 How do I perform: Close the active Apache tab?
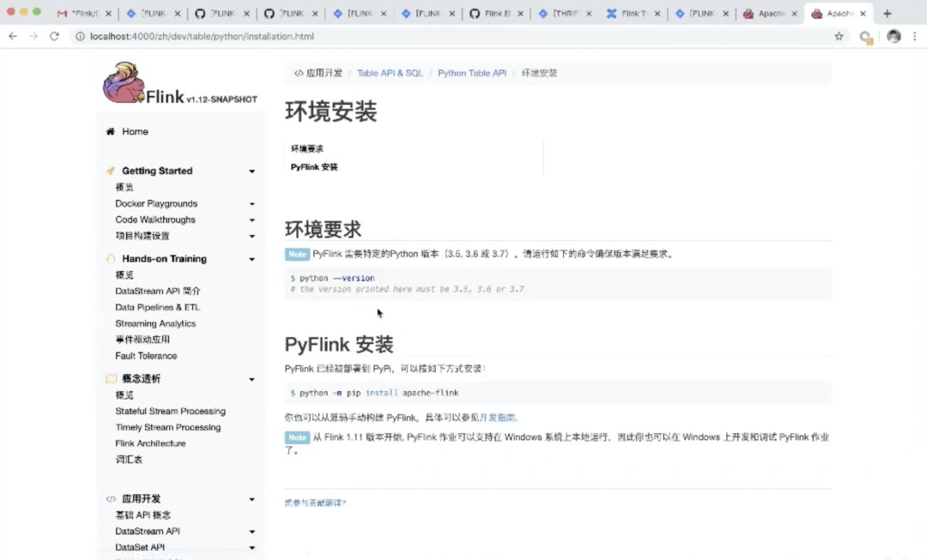(x=863, y=14)
